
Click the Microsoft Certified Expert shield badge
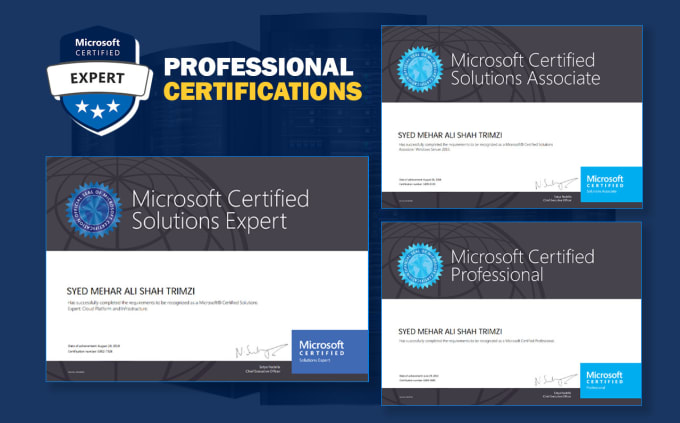click(x=100, y=80)
